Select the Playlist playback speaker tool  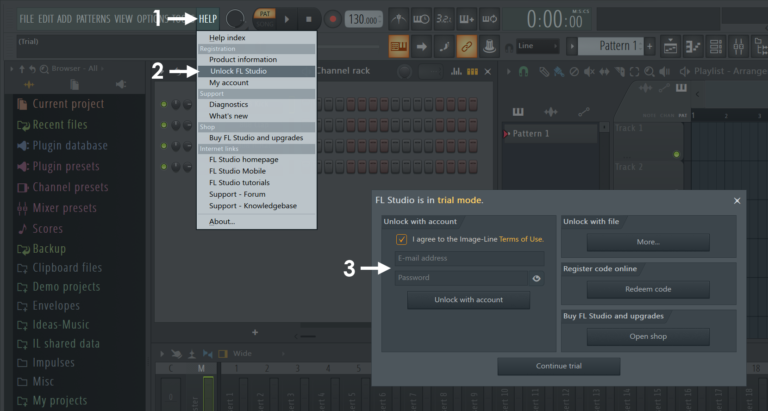665,72
